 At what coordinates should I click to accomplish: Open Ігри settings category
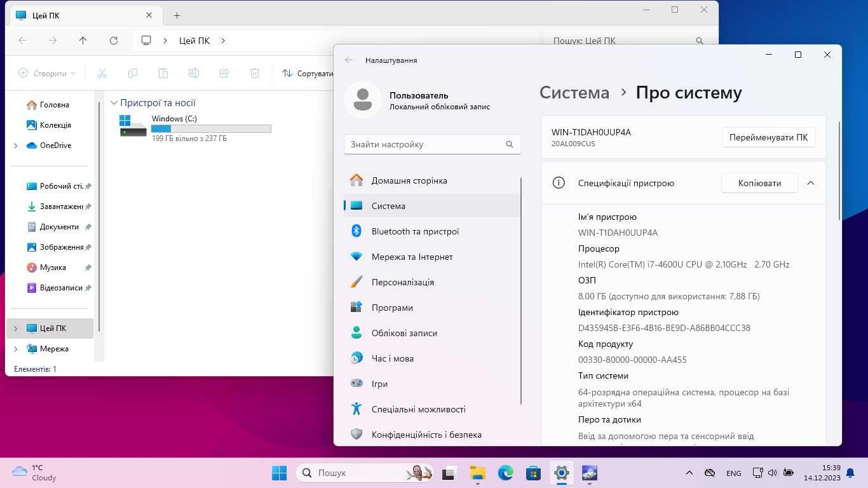[x=432, y=384]
